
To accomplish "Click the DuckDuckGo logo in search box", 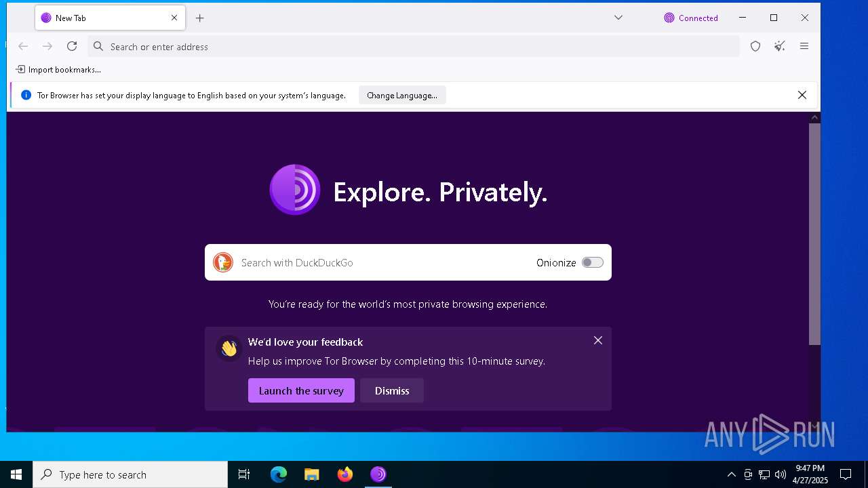I will click(223, 262).
